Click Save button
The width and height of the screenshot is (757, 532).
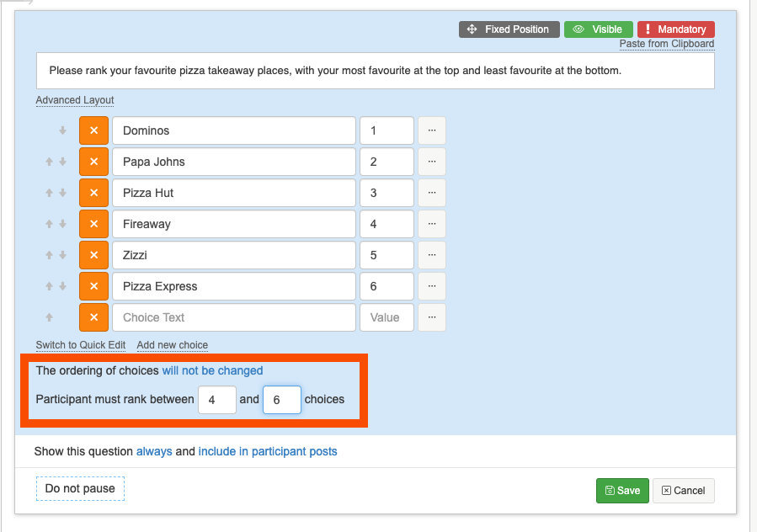pos(621,491)
